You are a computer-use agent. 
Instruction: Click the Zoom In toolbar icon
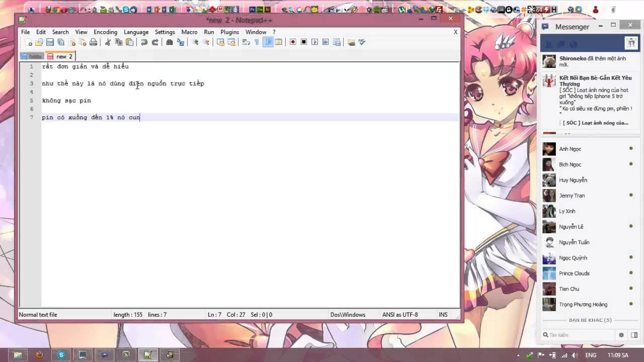coord(195,42)
